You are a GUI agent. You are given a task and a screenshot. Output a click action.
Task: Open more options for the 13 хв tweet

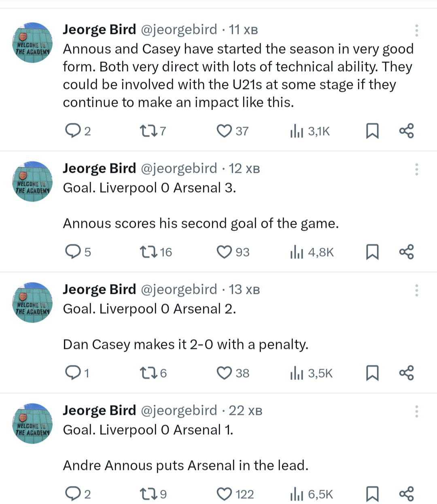(x=416, y=290)
